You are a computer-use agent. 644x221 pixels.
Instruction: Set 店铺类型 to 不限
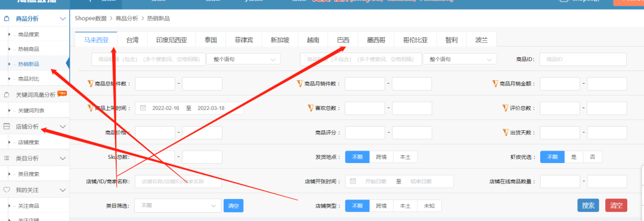click(x=357, y=206)
